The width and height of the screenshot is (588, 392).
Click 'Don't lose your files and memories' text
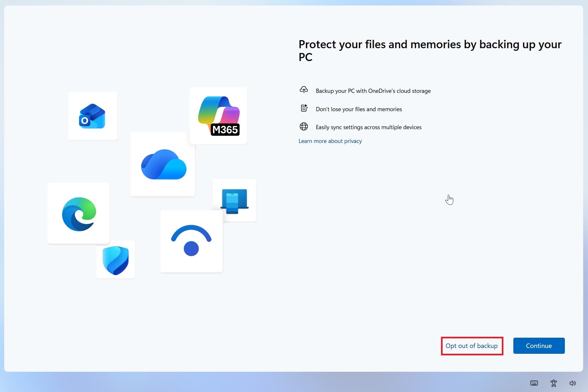359,109
